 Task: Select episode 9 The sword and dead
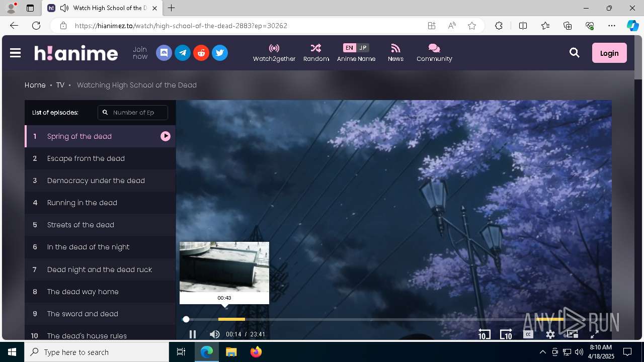100,314
